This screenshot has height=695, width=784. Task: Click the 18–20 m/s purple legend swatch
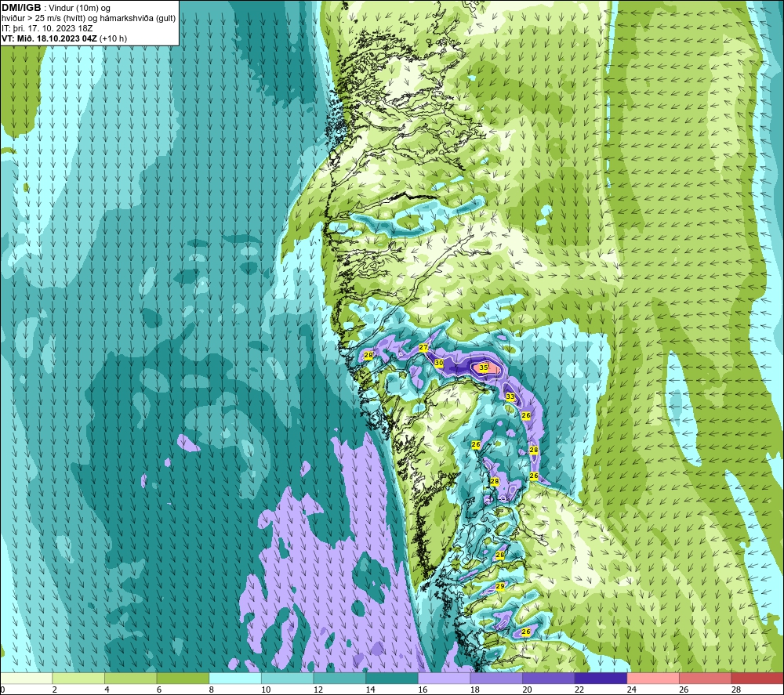tap(496, 679)
